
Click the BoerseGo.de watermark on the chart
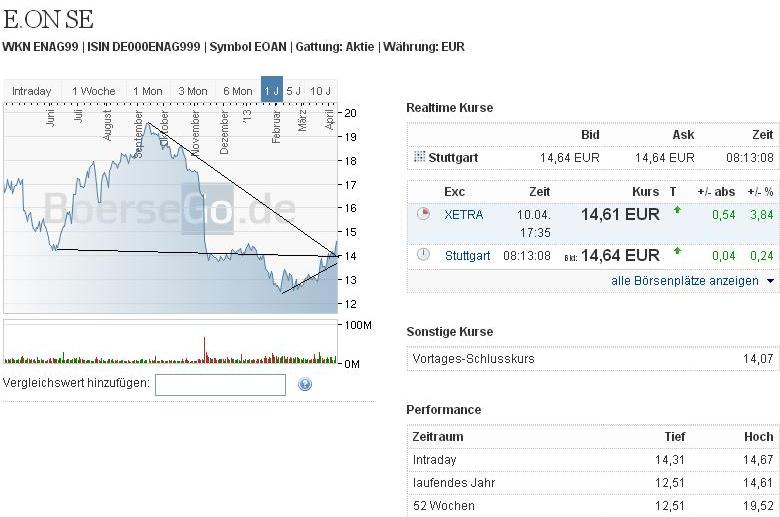pyautogui.click(x=170, y=211)
